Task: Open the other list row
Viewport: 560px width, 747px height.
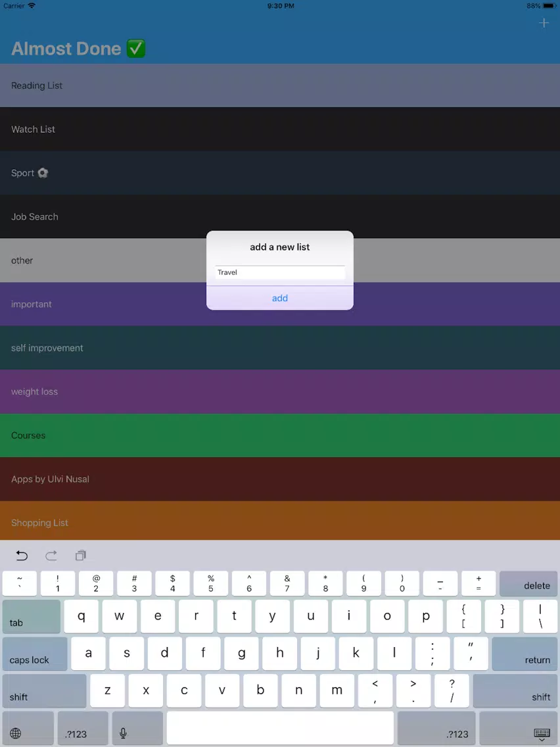Action: click(280, 260)
